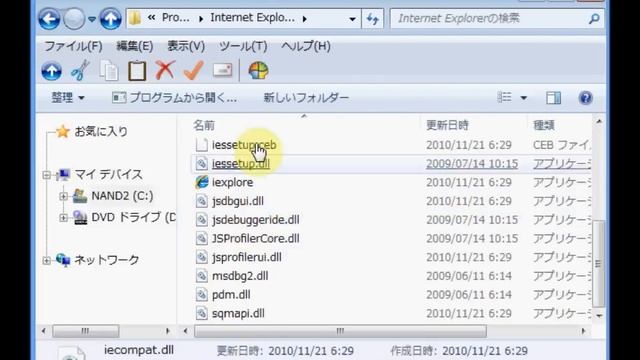Select iessetup.dll file
Viewport: 640px width, 360px height.
click(x=241, y=164)
